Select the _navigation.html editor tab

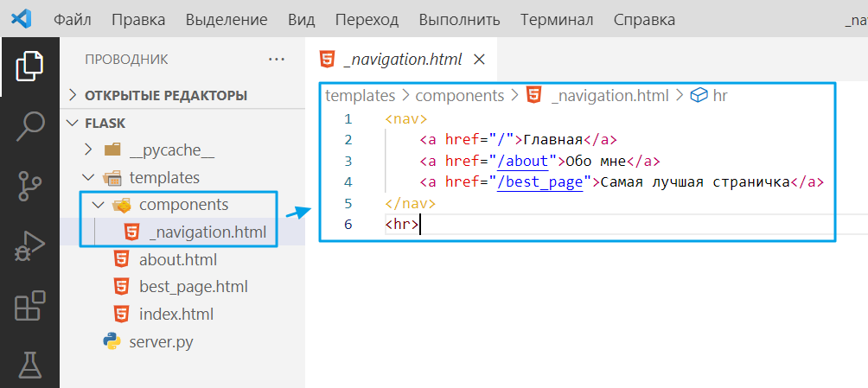(x=401, y=60)
